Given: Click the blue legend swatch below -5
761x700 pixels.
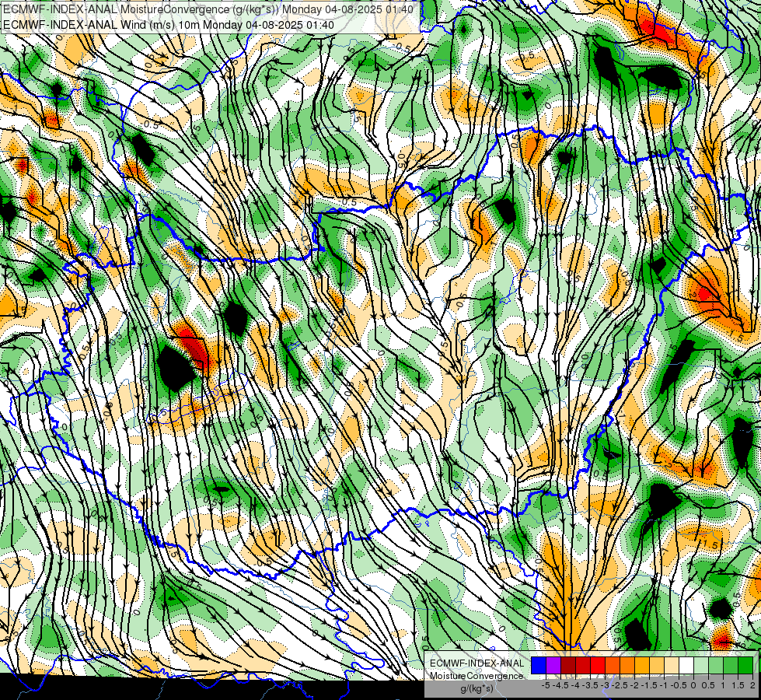Looking at the screenshot, I should coord(539,666).
